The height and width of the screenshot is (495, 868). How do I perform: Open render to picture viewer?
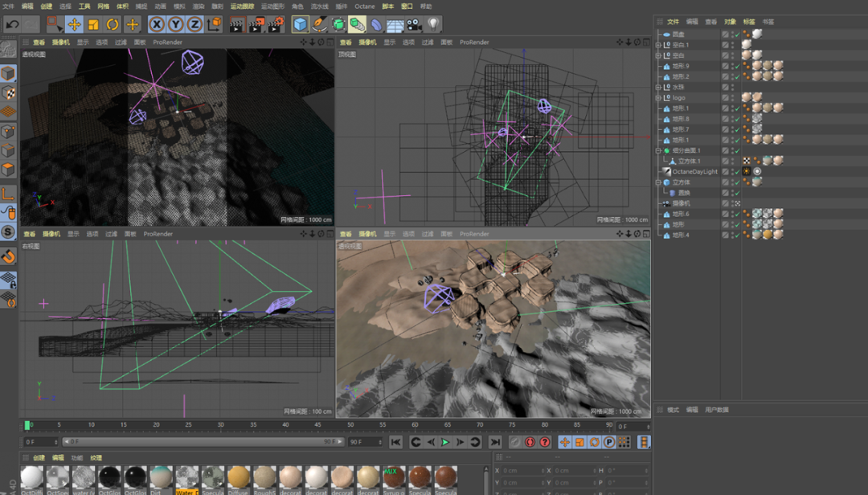pyautogui.click(x=256, y=24)
